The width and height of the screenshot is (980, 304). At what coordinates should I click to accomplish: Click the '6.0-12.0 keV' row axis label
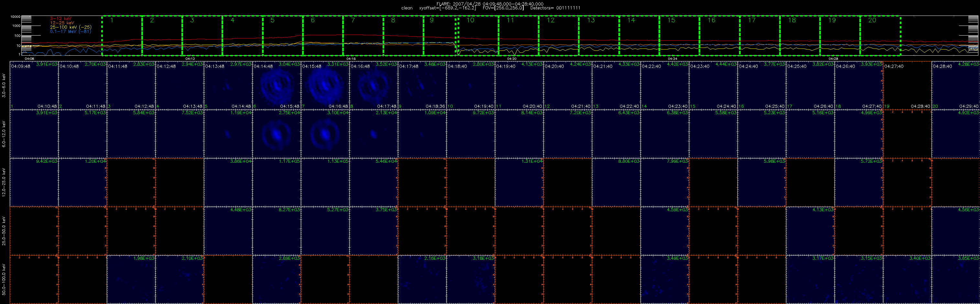[x=4, y=134]
